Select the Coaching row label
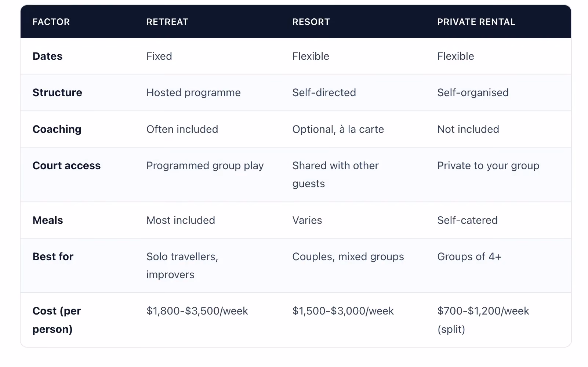 [x=57, y=129]
